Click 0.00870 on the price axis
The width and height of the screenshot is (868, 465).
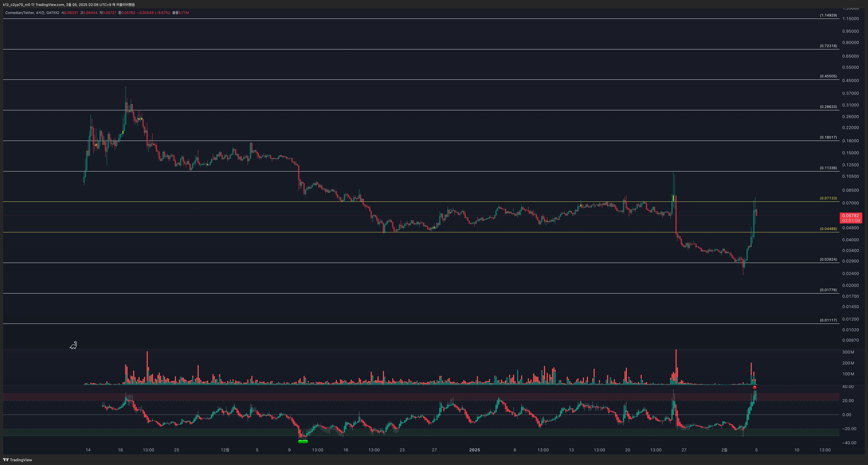click(850, 340)
